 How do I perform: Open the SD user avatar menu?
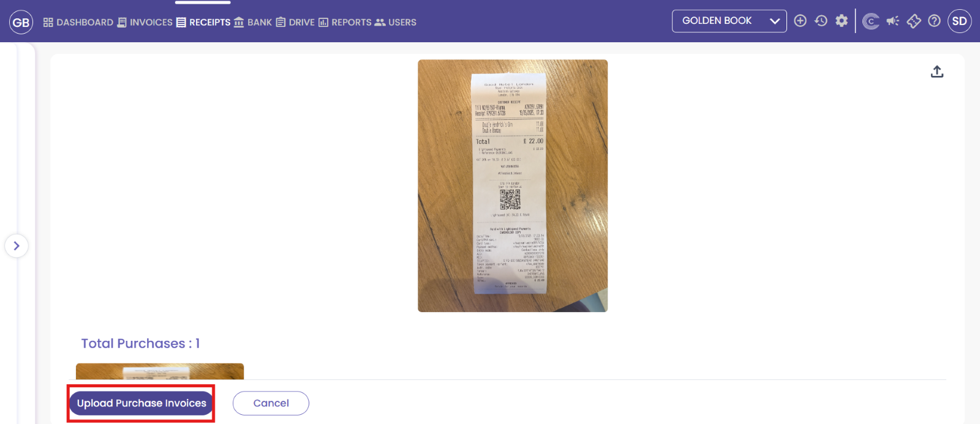pyautogui.click(x=960, y=21)
